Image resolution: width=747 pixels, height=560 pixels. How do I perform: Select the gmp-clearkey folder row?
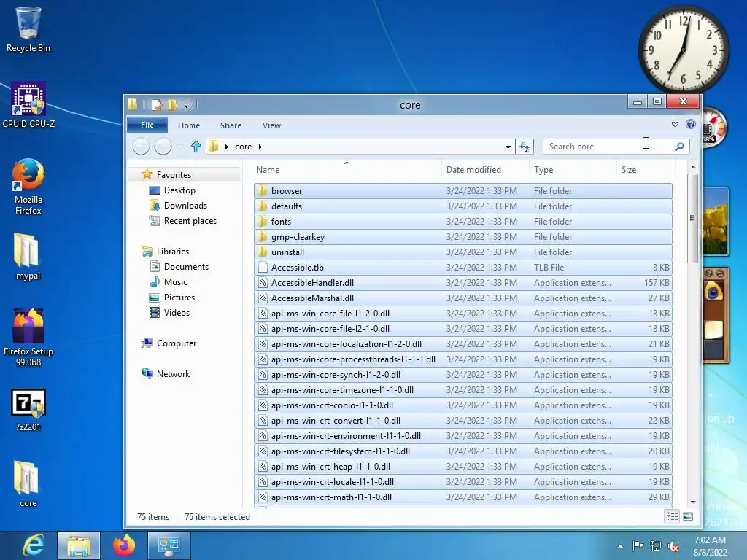click(463, 237)
